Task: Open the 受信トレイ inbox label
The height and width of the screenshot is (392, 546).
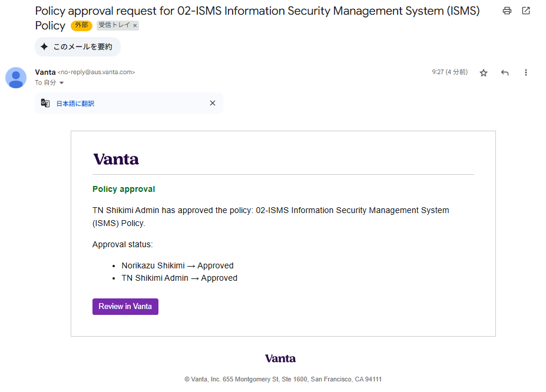Action: pos(114,25)
